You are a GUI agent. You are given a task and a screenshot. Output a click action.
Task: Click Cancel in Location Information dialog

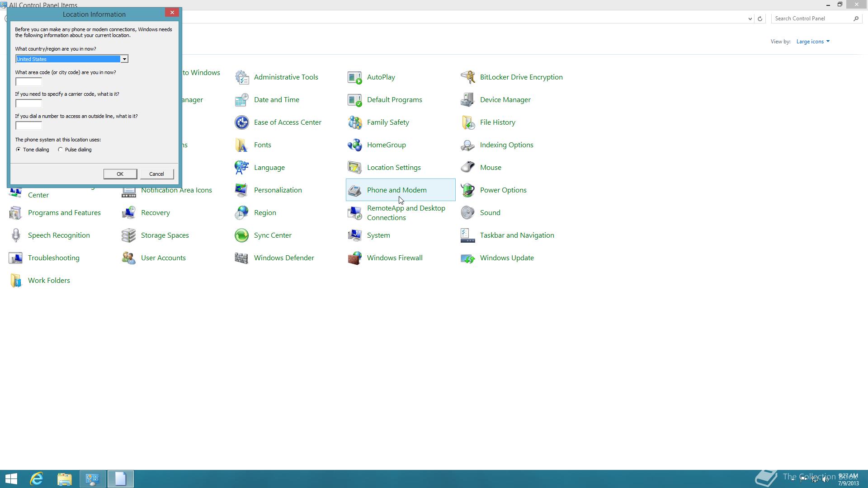point(156,174)
